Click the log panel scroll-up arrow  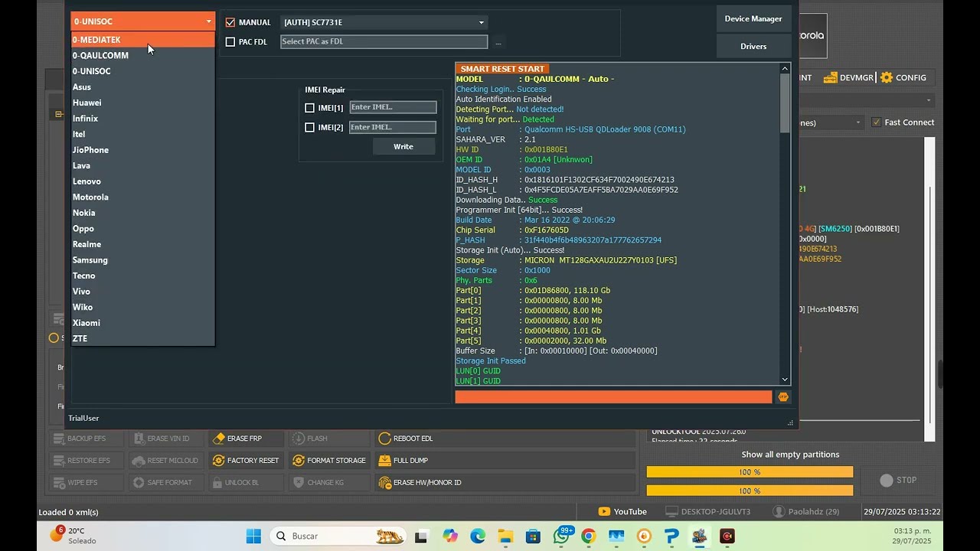(x=785, y=69)
